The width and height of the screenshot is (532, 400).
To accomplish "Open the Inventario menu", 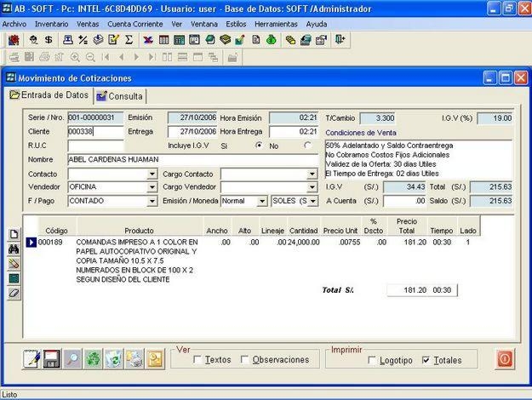I will point(52,24).
